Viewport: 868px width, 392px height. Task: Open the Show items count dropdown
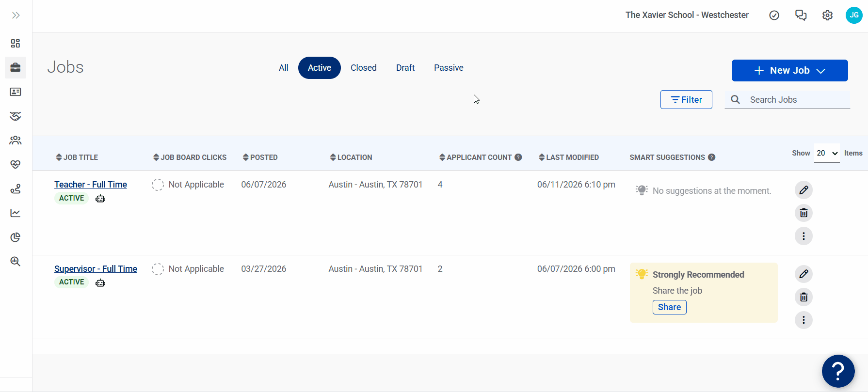(827, 153)
